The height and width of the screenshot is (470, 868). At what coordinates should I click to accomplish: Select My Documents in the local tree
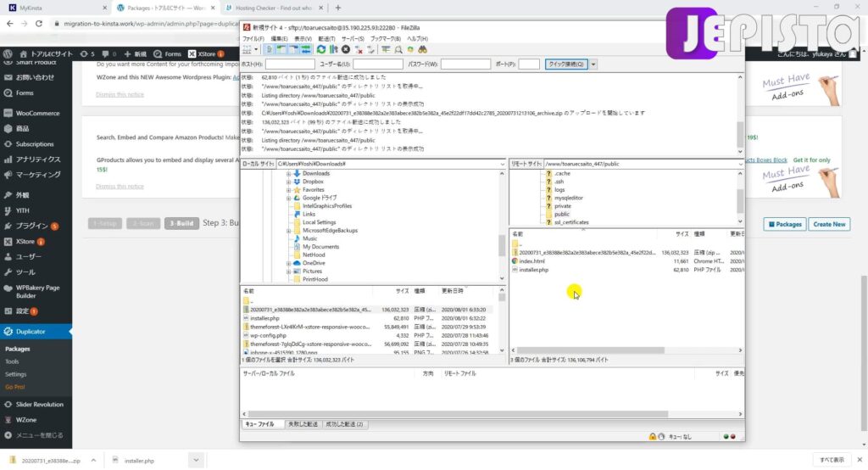pos(320,247)
